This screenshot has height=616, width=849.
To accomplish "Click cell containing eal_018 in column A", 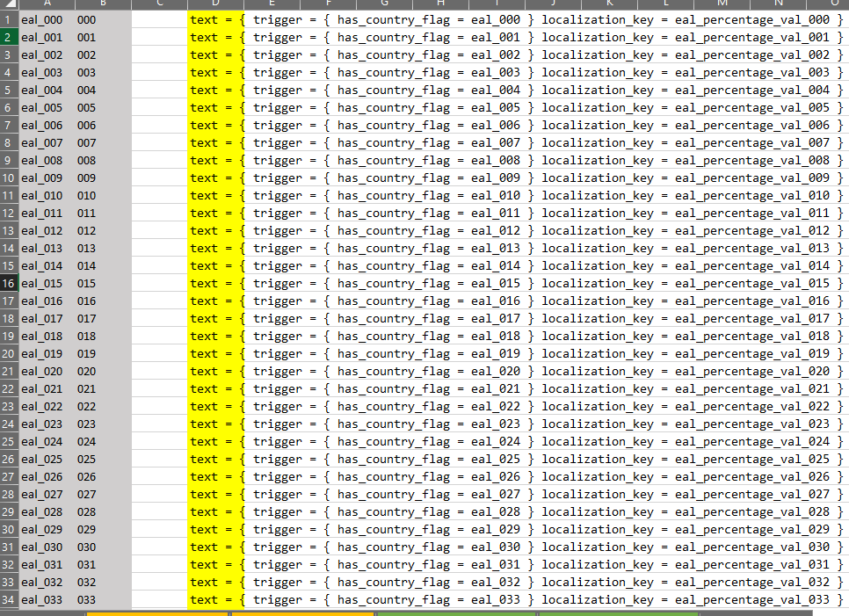I will point(47,337).
